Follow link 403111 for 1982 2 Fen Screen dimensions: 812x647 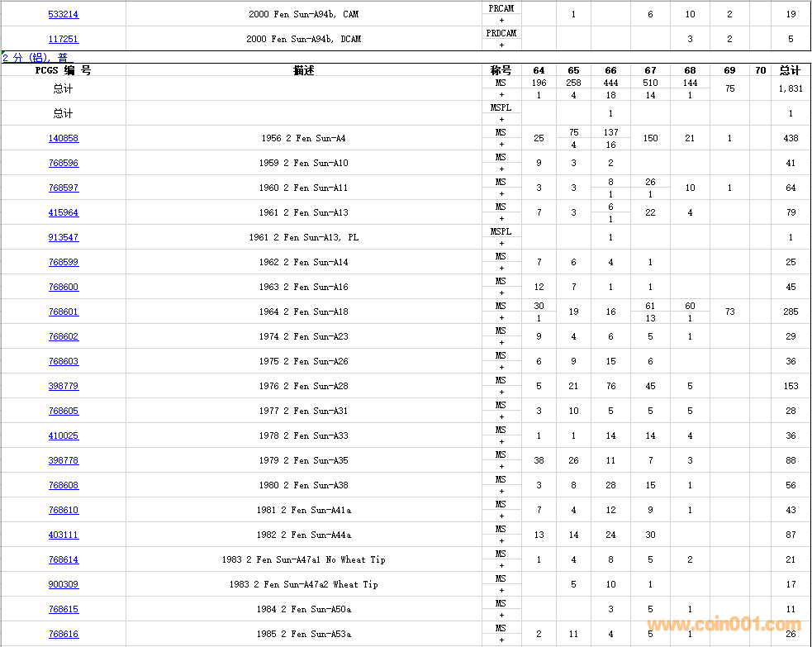[x=64, y=535]
